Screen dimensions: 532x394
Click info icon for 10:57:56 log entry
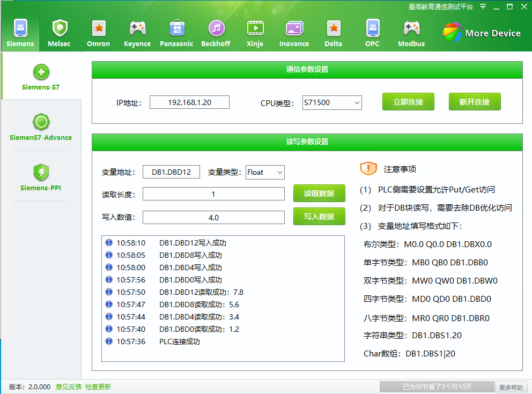(x=108, y=279)
